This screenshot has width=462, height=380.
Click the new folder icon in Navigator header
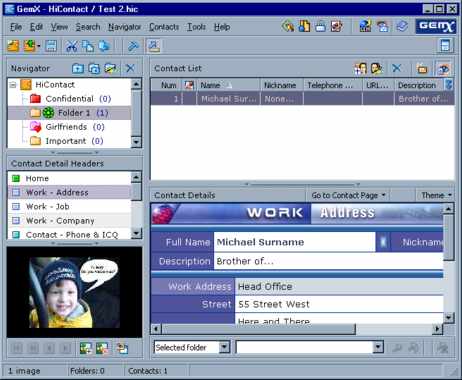78,68
